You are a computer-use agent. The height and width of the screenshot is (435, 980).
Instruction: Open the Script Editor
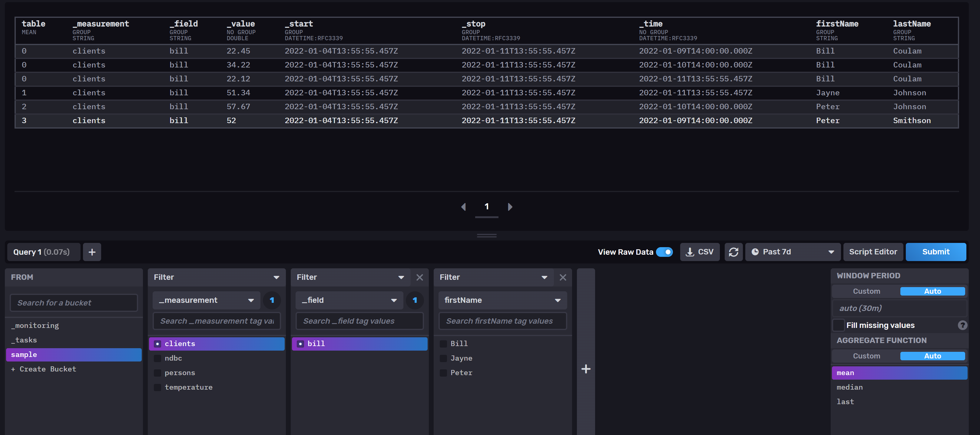[x=873, y=252]
